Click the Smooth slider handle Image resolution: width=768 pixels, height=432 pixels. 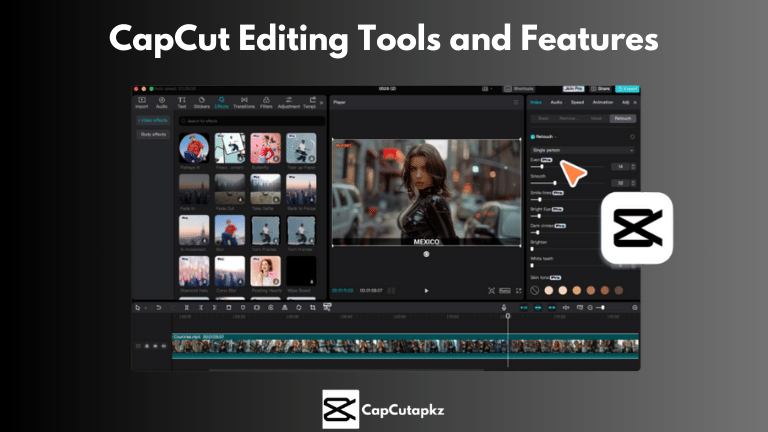(x=554, y=183)
